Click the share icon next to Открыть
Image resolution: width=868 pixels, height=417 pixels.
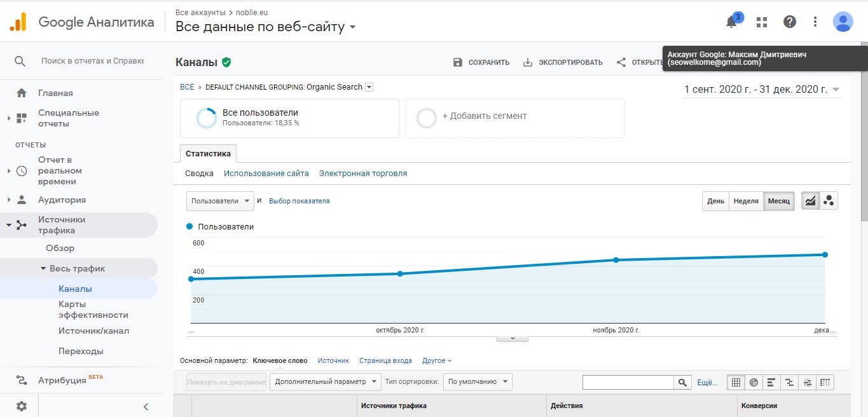click(x=621, y=62)
